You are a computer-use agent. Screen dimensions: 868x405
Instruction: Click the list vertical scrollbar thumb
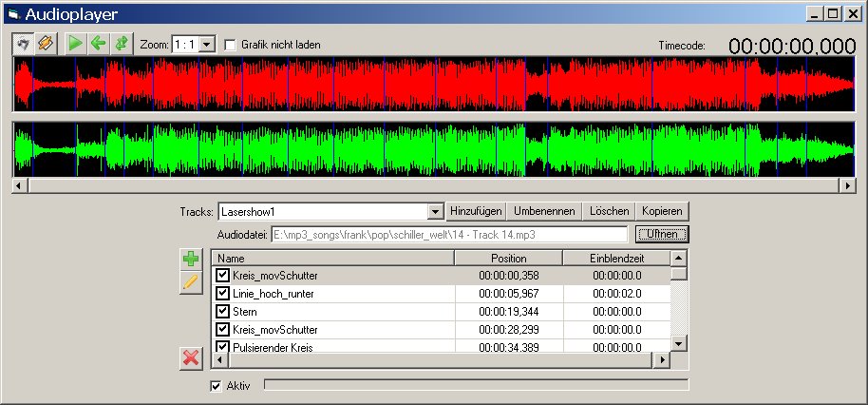click(679, 274)
